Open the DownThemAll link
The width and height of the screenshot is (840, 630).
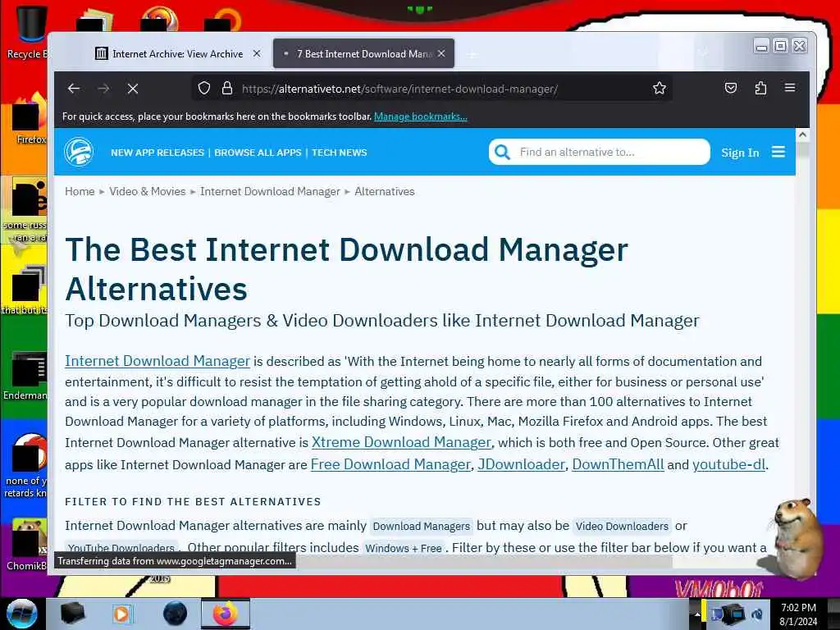pyautogui.click(x=619, y=464)
